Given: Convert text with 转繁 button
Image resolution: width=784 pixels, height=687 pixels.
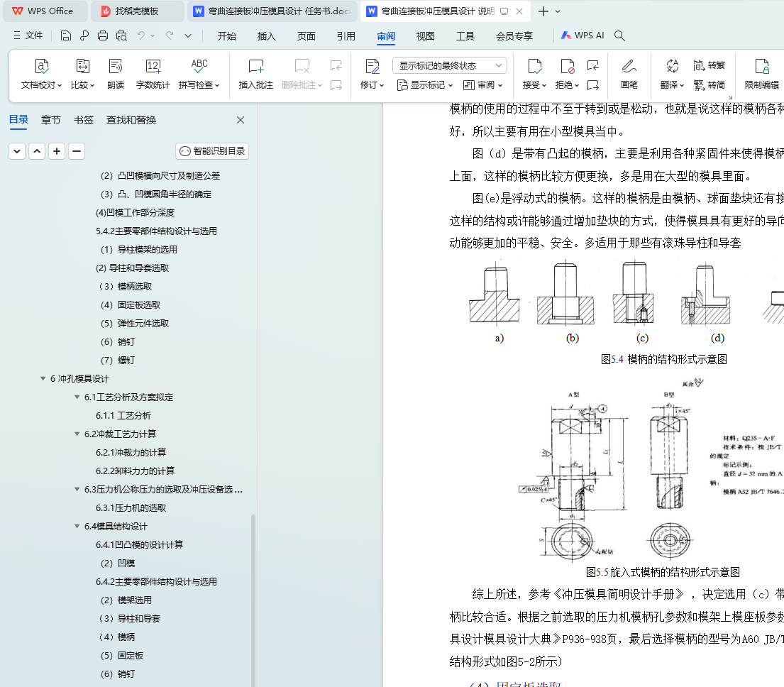Looking at the screenshot, I should 709,65.
